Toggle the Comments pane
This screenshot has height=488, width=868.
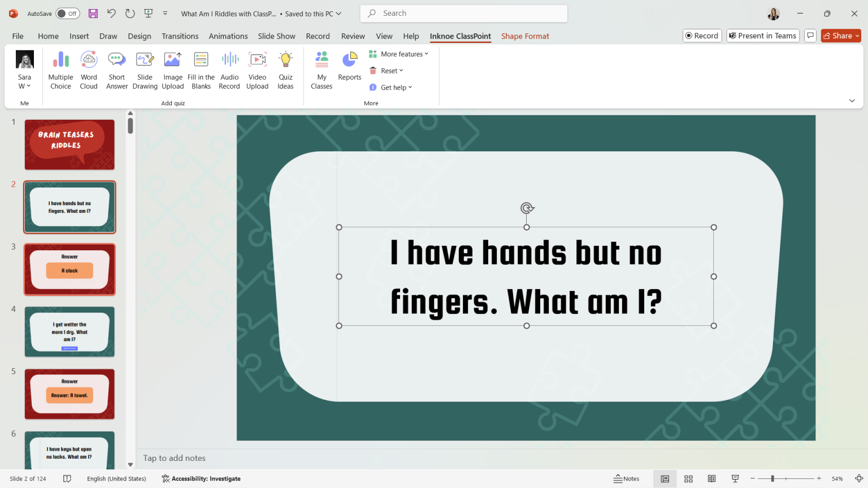(x=810, y=35)
